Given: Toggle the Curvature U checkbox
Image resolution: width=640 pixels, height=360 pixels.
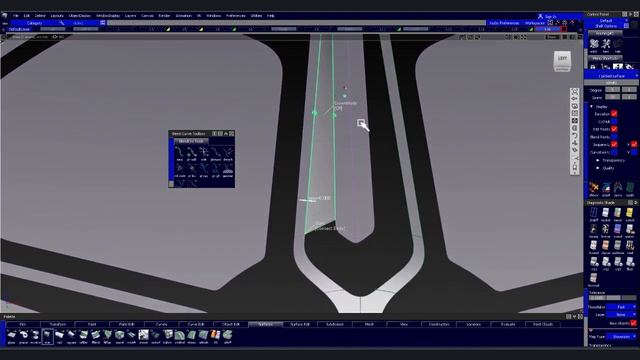Looking at the screenshot, I should coord(614,152).
